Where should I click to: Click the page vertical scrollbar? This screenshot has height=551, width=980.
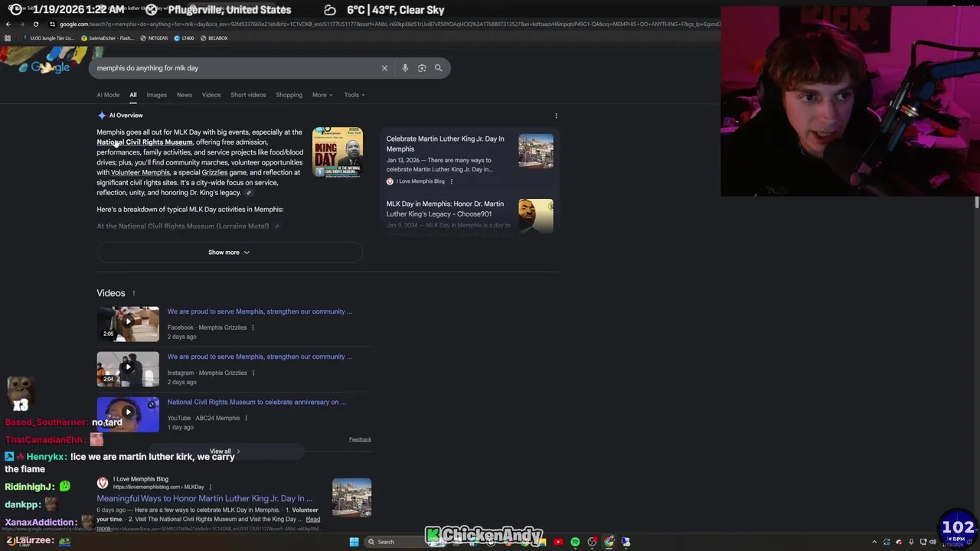[976, 203]
